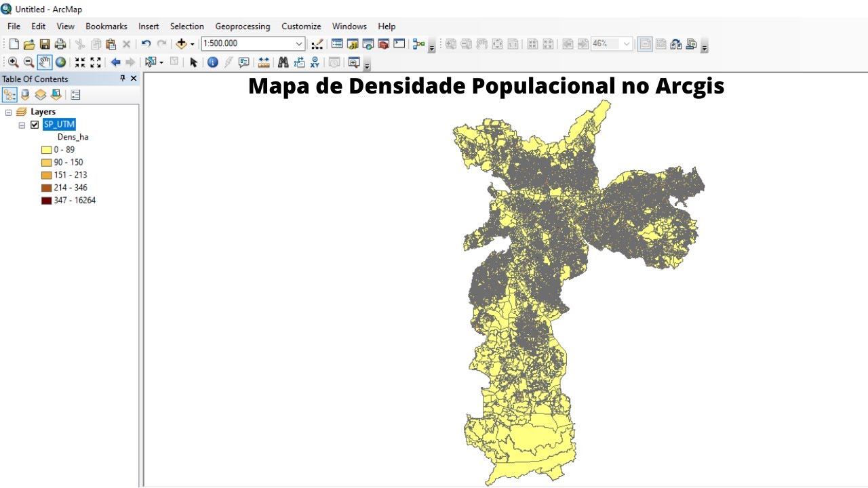Click the Data Driven Pages toolbar icon

[x=692, y=44]
